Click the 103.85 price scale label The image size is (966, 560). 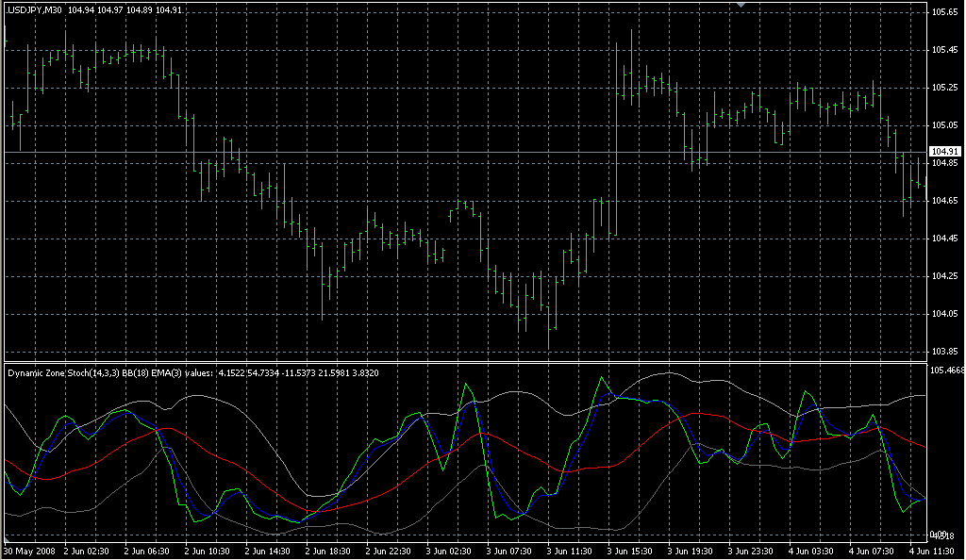point(944,352)
